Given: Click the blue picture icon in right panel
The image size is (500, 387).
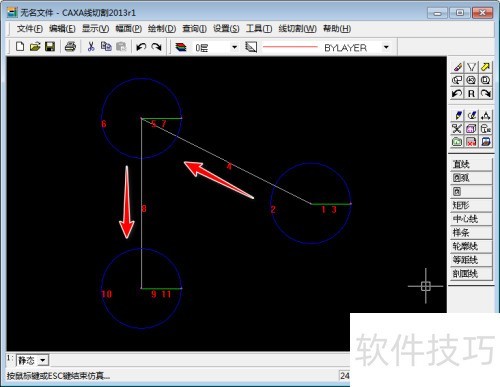Looking at the screenshot, I should pos(485,142).
